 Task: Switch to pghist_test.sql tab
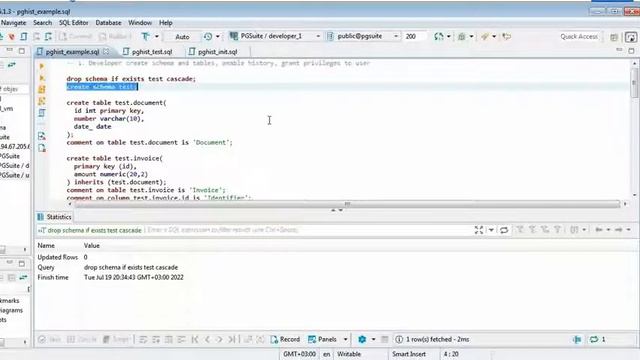[x=148, y=52]
